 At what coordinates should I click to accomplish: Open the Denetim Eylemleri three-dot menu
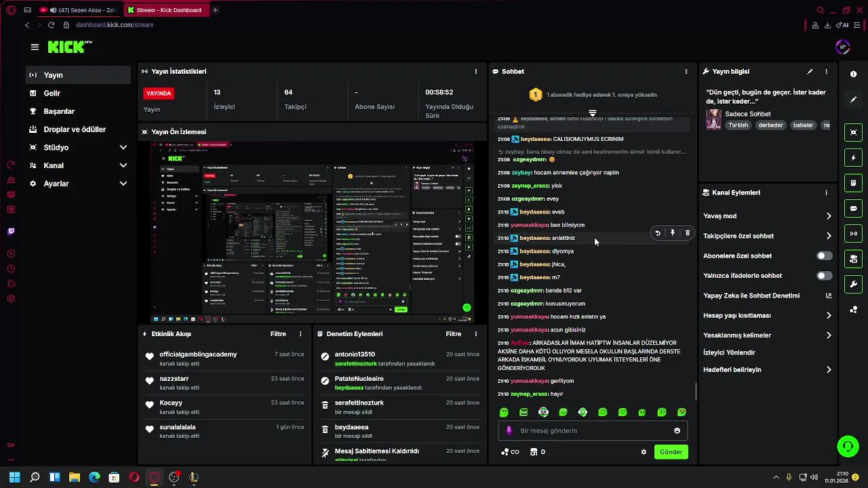click(475, 334)
